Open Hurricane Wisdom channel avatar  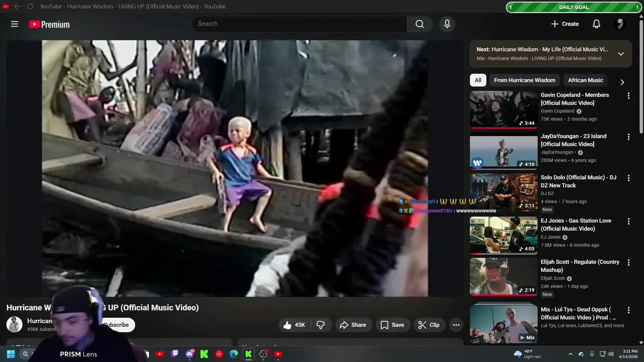click(14, 324)
